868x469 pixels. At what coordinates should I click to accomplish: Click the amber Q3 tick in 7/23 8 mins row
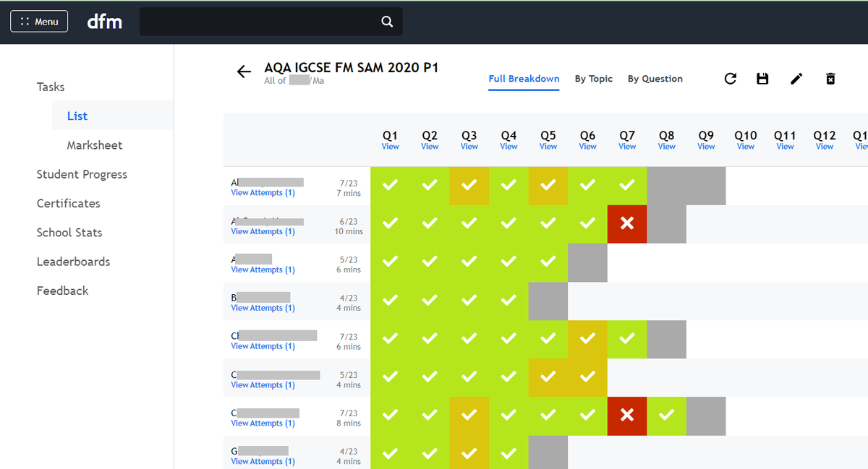pos(469,416)
